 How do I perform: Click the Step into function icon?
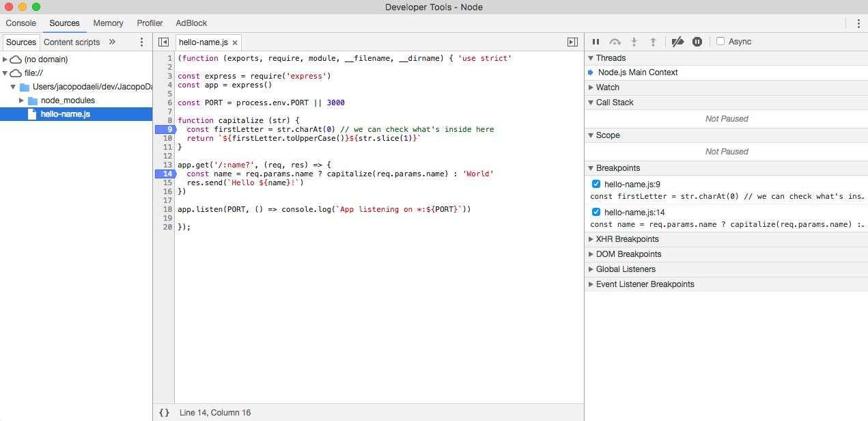point(634,42)
